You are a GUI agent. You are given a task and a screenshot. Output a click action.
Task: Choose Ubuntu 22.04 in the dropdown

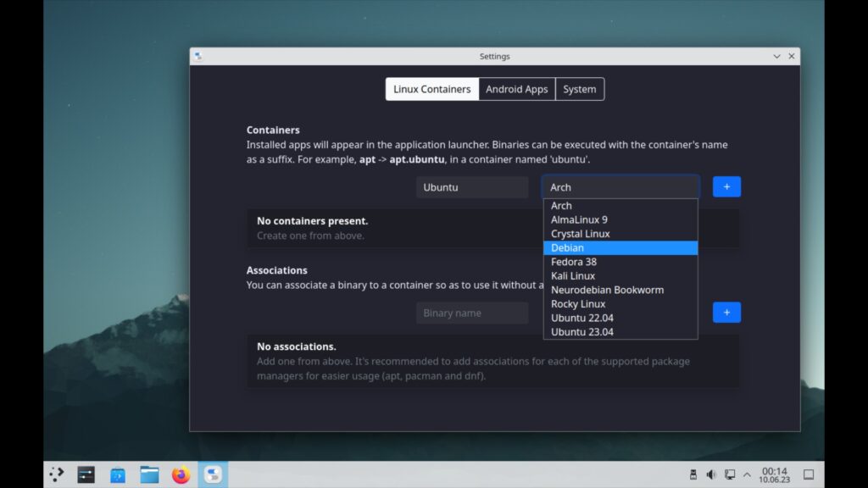620,319
